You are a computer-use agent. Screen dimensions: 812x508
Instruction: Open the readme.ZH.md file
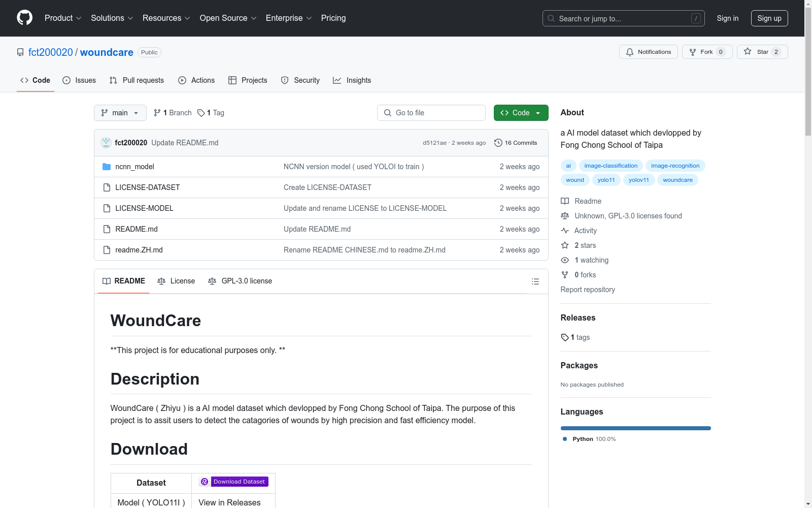(x=139, y=250)
